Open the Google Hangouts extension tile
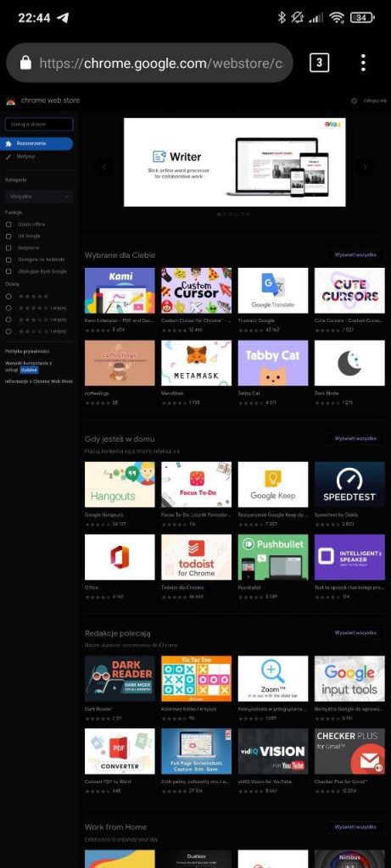The image size is (391, 868). 120,484
